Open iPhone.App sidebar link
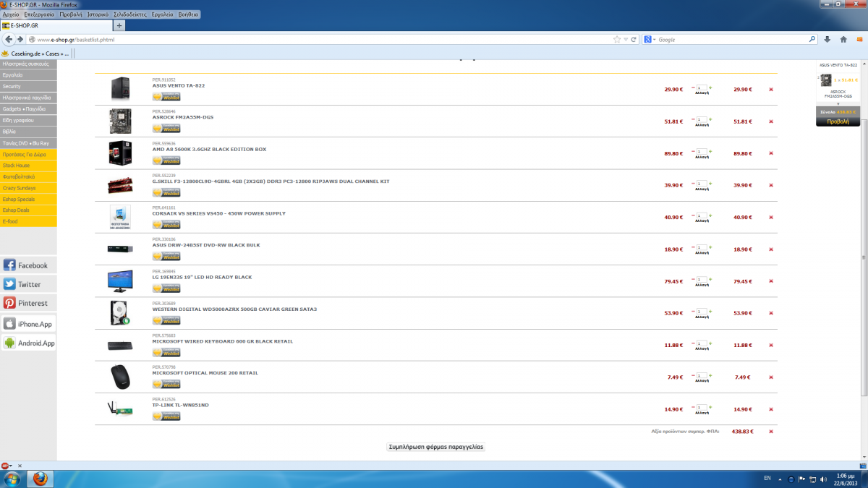 point(28,324)
